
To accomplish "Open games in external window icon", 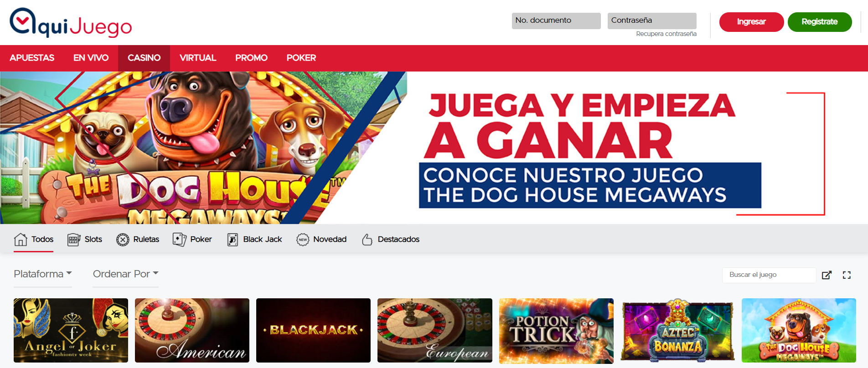I will [827, 275].
